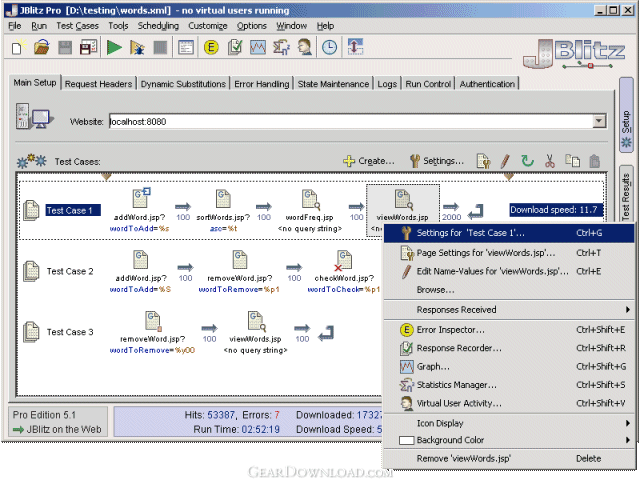640x480 pixels.
Task: Choose Settings for 'Test Case 1' menu entry
Action: [509, 233]
